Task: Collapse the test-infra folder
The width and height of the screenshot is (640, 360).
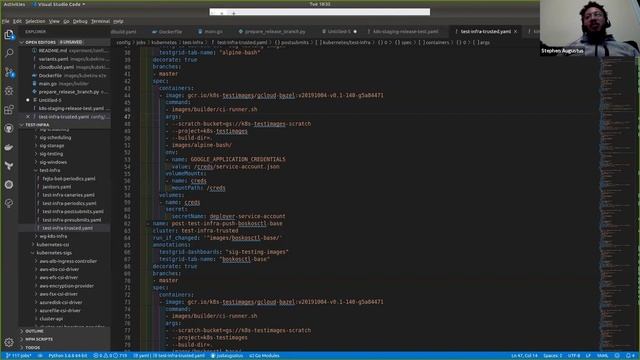Action: coord(50,170)
